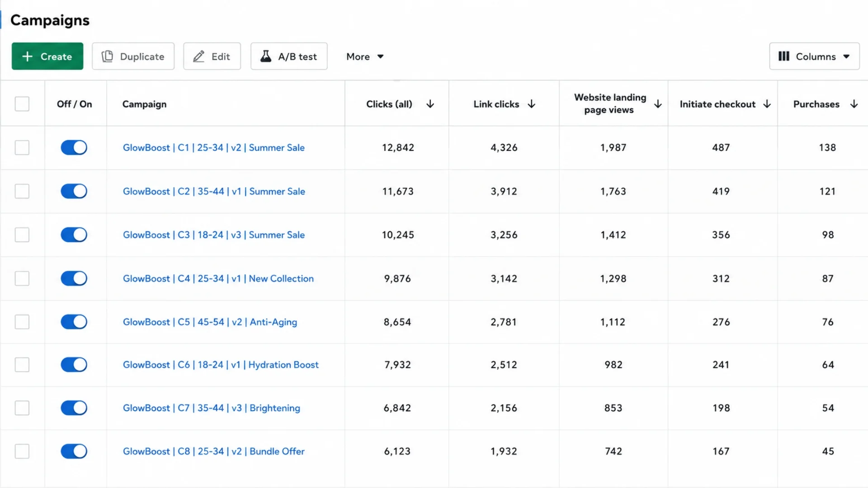Click the 2,156 link clicks value
This screenshot has height=488, width=868.
tap(504, 408)
